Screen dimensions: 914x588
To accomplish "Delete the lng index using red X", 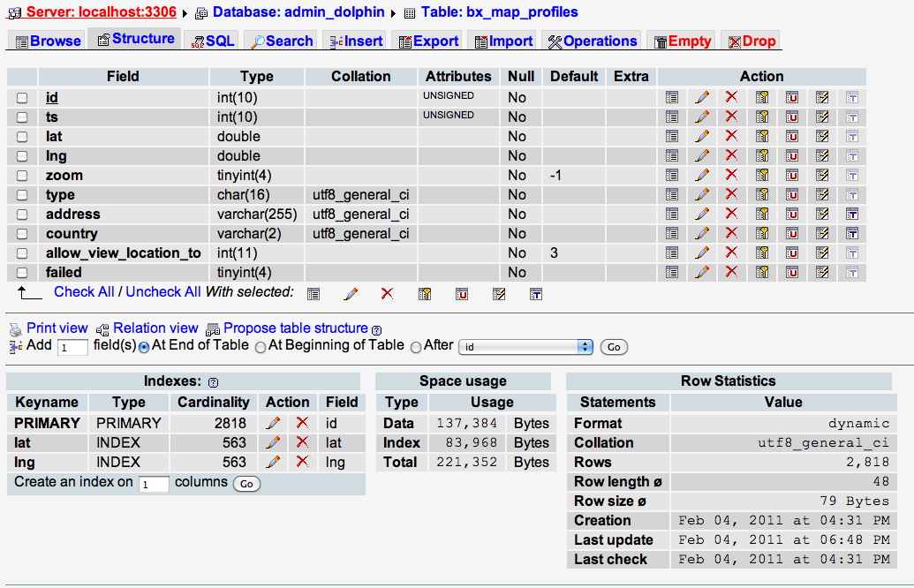I will point(302,463).
